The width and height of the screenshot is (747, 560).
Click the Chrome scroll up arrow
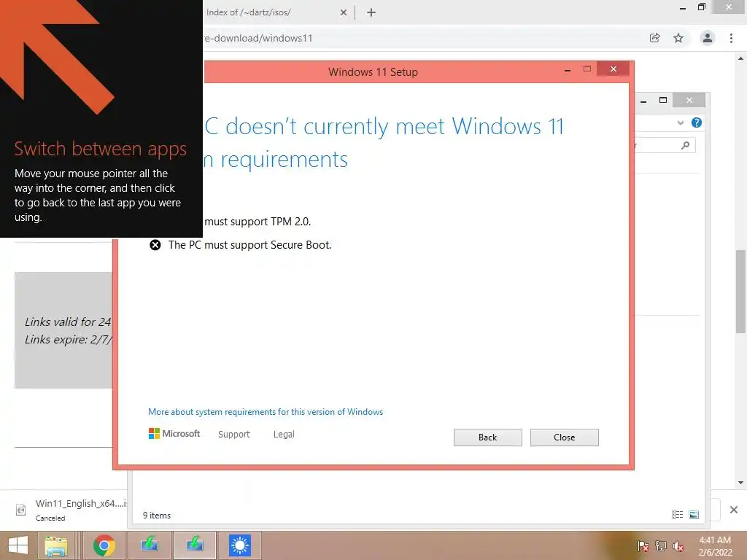pyautogui.click(x=741, y=58)
